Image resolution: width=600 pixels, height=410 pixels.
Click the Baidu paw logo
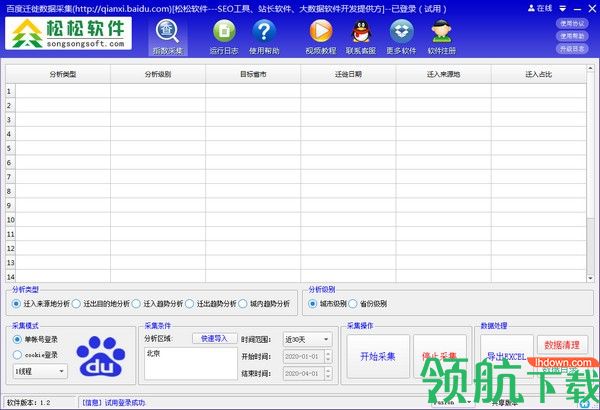tap(101, 356)
